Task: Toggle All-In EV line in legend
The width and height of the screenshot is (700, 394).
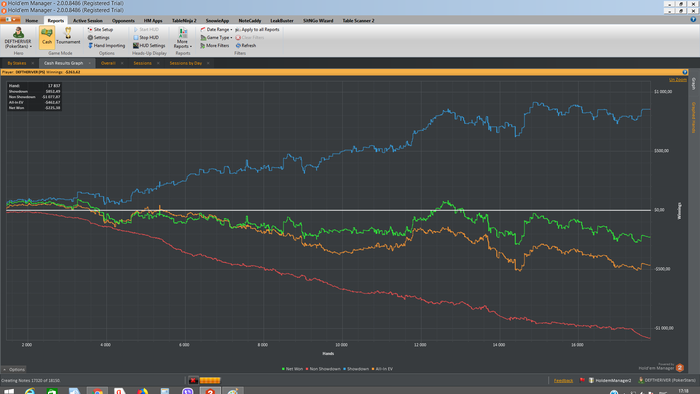Action: coord(382,369)
